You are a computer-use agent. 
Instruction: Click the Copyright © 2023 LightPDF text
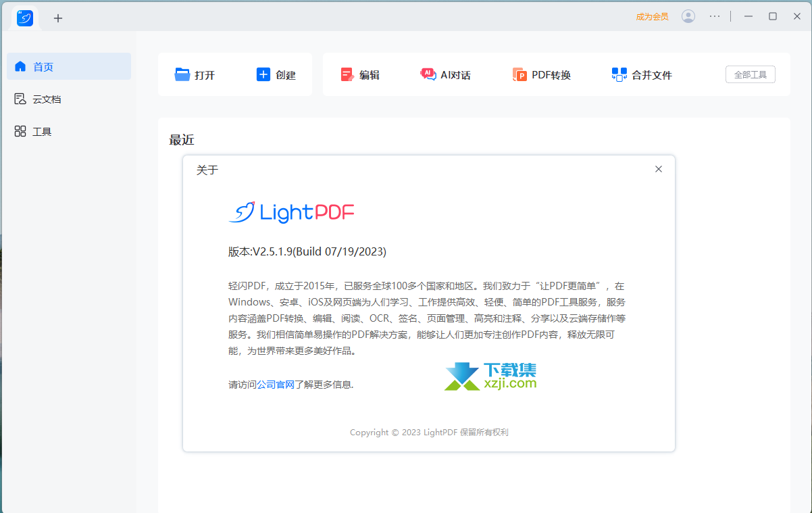429,432
